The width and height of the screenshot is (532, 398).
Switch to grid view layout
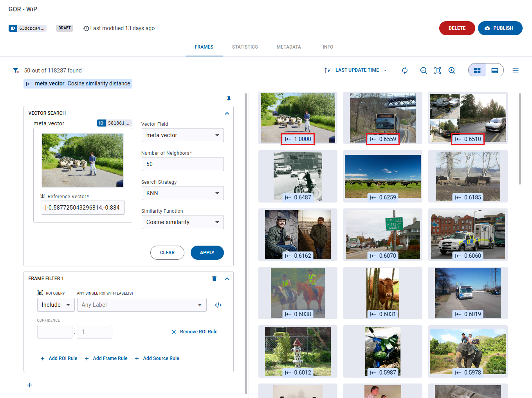477,70
